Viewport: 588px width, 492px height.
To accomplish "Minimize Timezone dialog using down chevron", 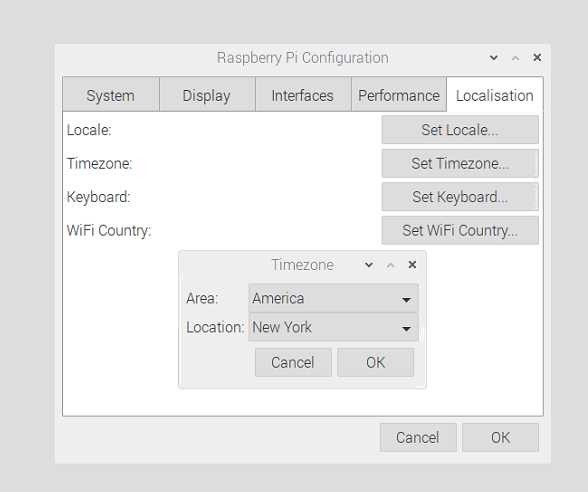I will click(x=369, y=265).
